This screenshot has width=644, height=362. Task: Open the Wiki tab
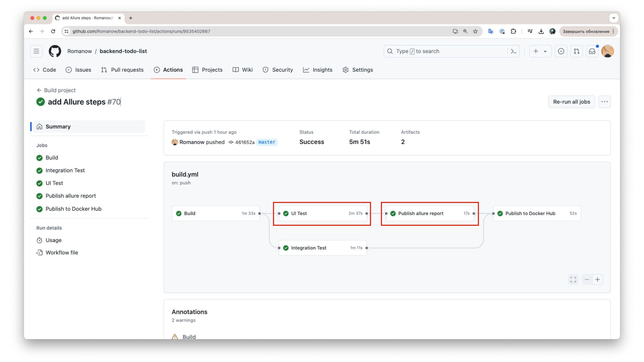(243, 70)
